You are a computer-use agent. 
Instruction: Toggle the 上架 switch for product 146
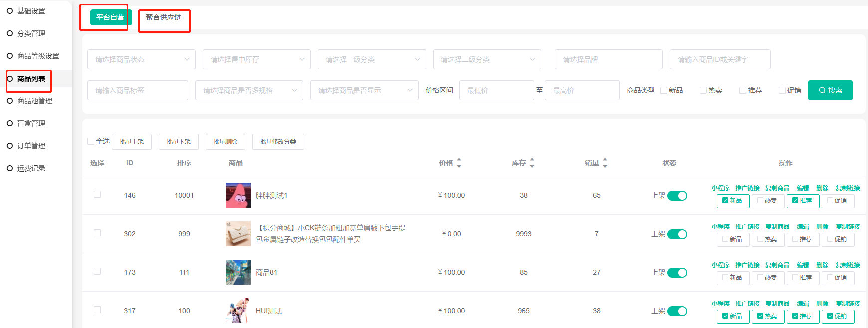click(677, 196)
